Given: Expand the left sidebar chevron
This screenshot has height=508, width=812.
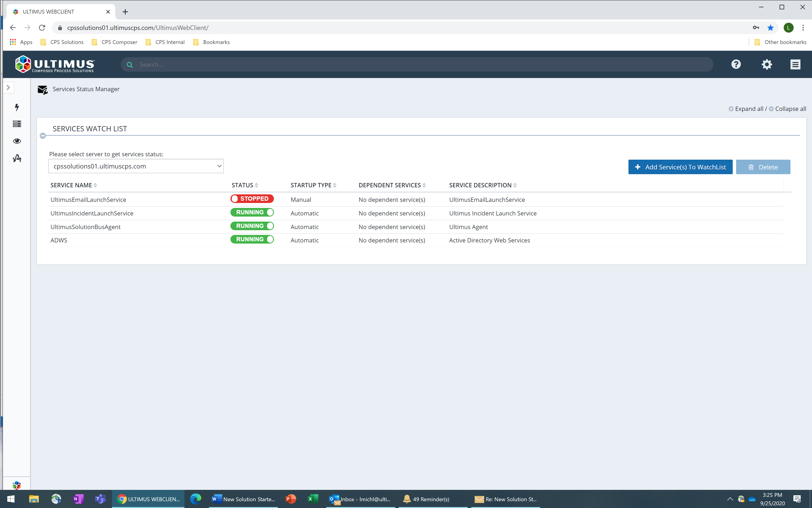Looking at the screenshot, I should click(8, 87).
